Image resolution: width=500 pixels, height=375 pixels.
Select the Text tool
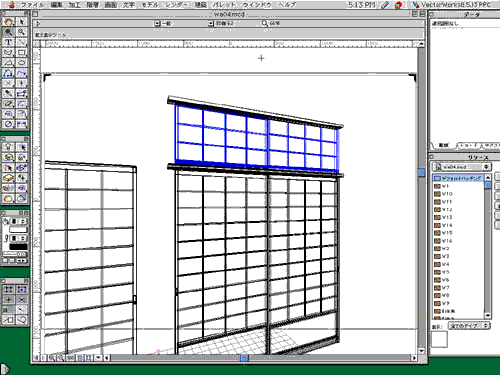point(9,42)
